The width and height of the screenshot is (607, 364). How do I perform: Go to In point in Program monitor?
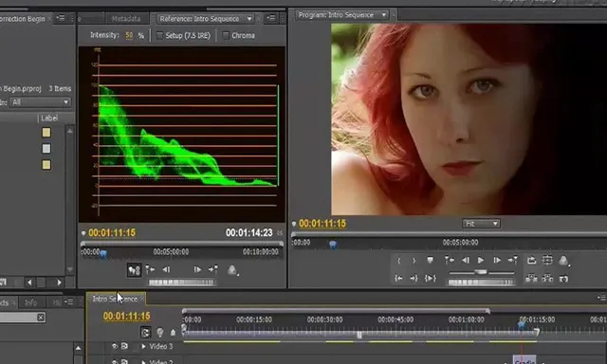(449, 261)
